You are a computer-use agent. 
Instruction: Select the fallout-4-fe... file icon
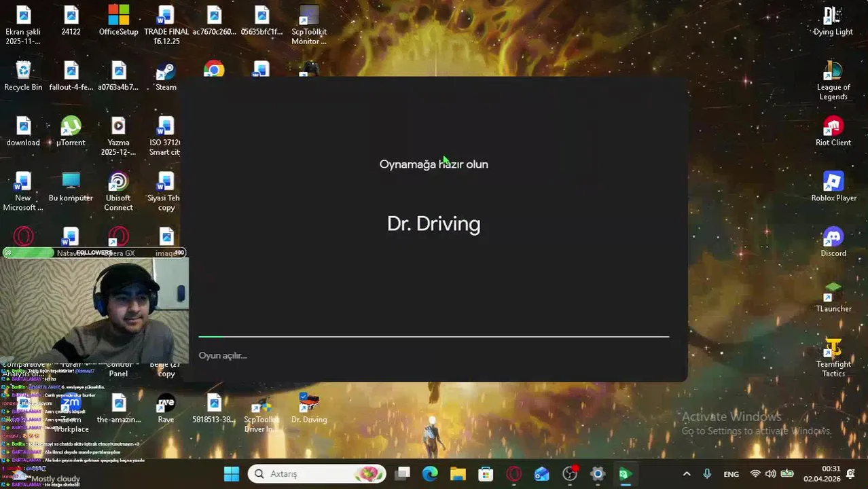(71, 77)
